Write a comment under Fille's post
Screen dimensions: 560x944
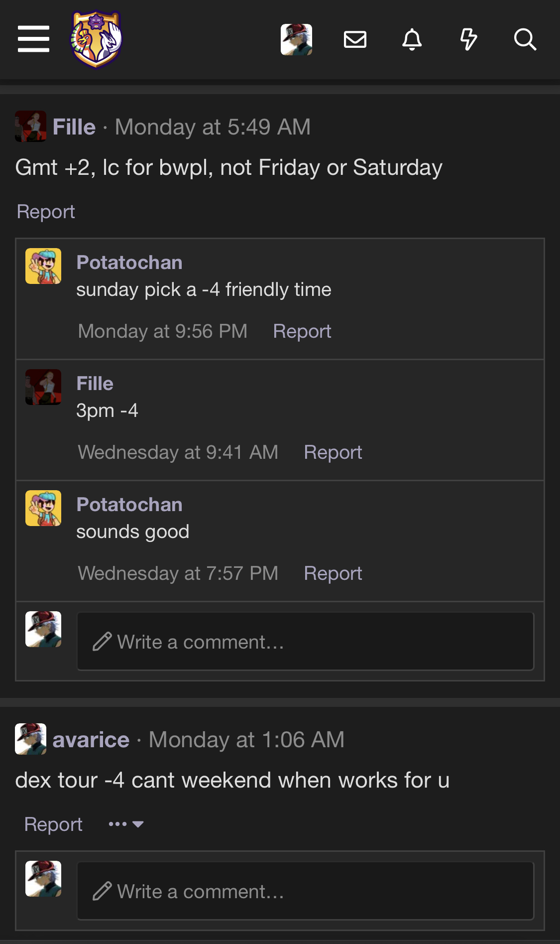(x=305, y=642)
